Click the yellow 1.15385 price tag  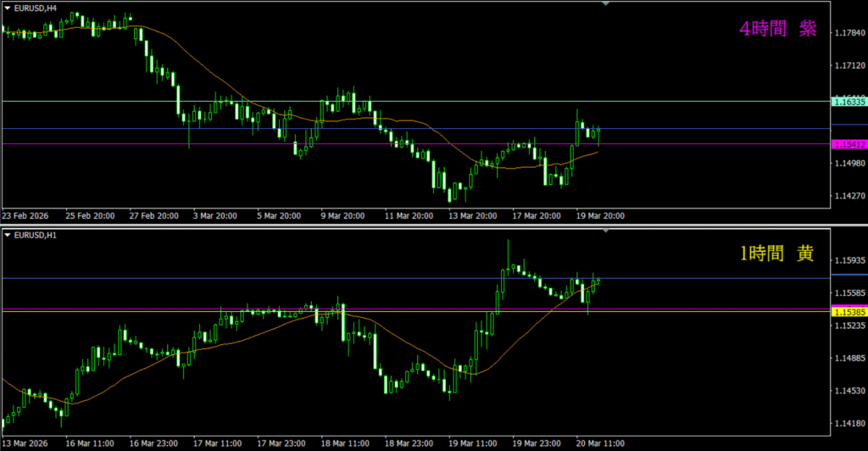click(849, 312)
